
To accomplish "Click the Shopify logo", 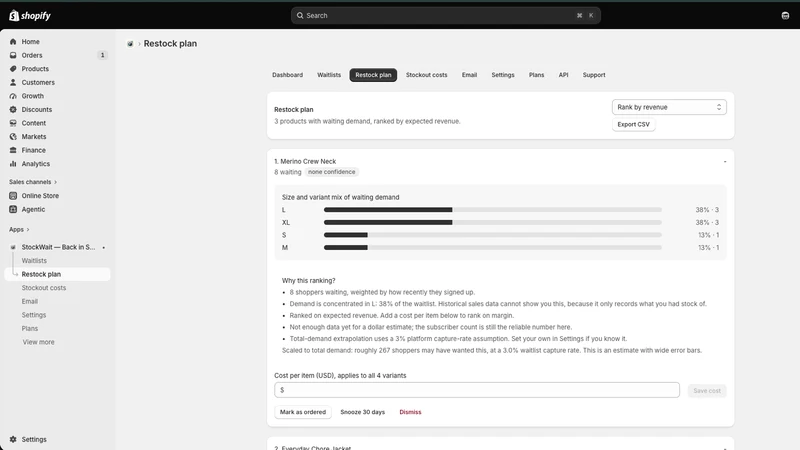I will [30, 15].
